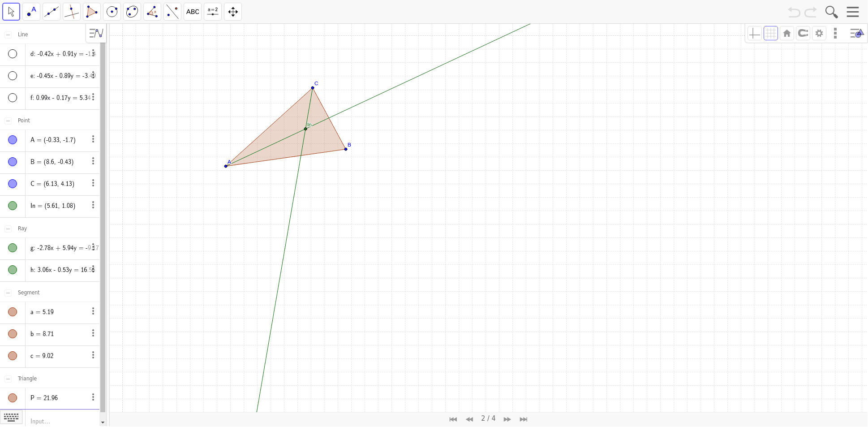868x427 pixels.
Task: Hide triangle P via its marble
Action: tap(13, 398)
